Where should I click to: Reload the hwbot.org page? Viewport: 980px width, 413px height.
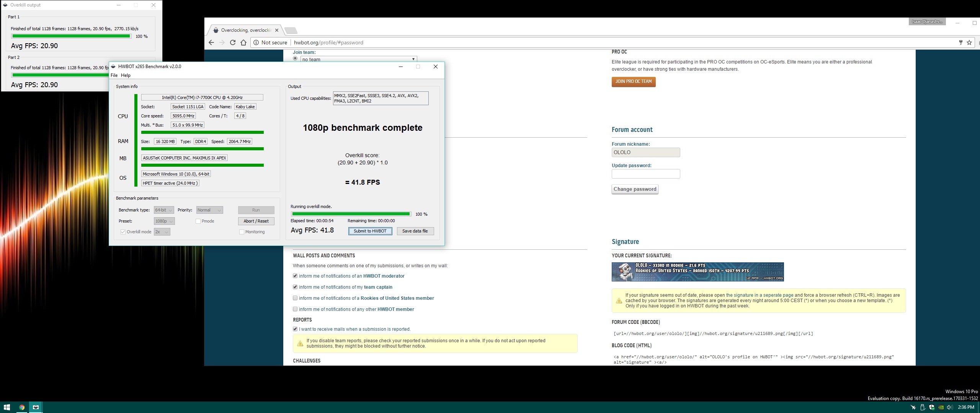coord(233,42)
